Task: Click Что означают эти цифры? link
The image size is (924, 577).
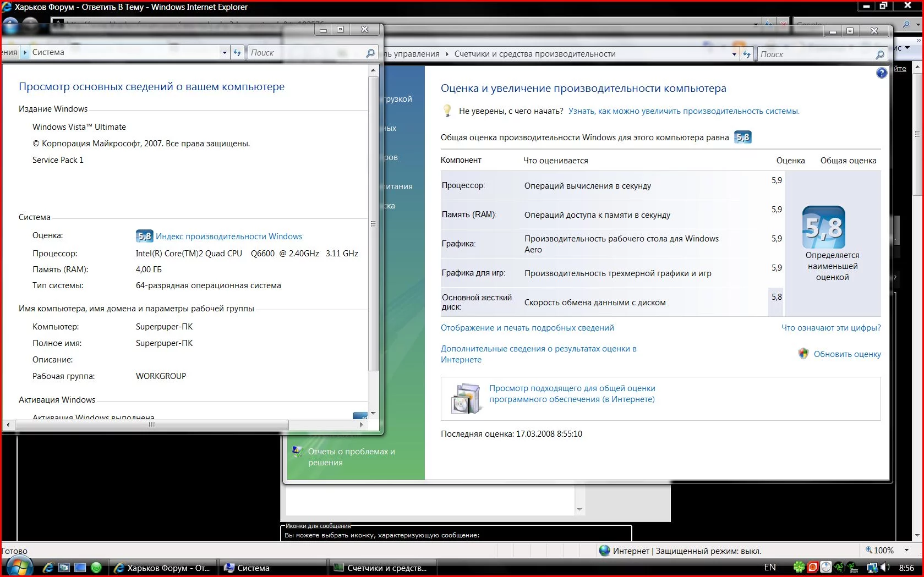Action: (x=831, y=328)
